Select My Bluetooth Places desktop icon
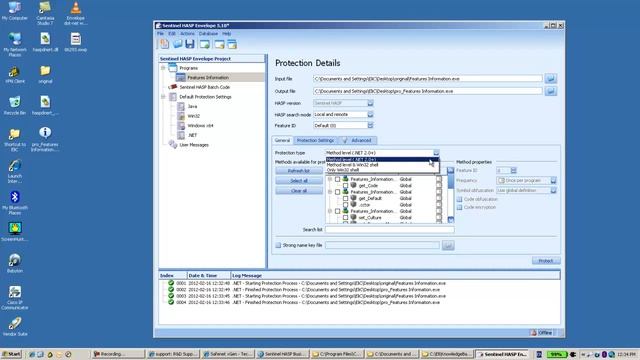The image size is (640, 360). tap(15, 203)
